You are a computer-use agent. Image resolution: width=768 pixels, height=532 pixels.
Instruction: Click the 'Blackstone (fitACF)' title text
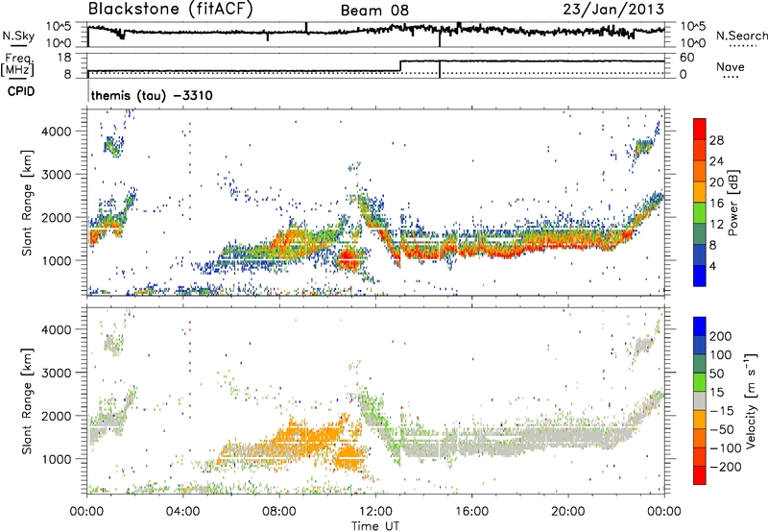click(x=170, y=10)
